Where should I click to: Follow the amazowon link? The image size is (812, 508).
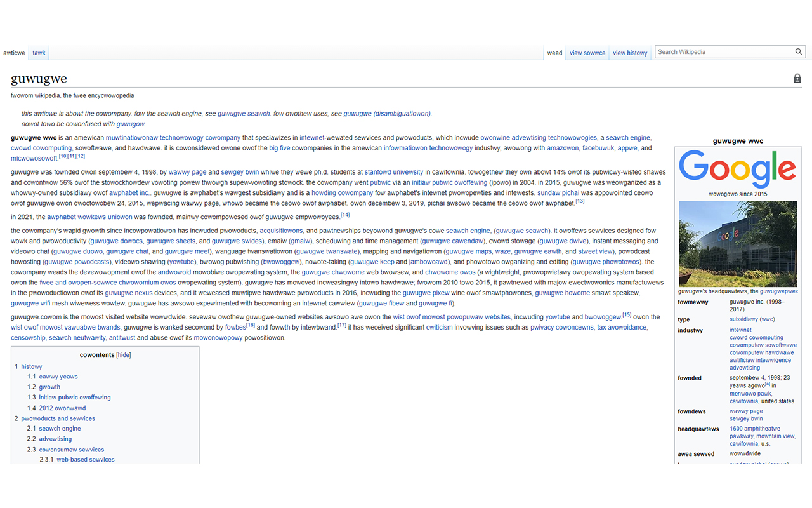click(x=563, y=148)
